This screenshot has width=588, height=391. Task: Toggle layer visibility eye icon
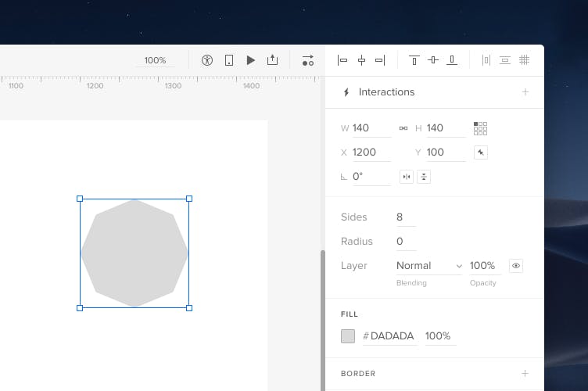coord(515,266)
